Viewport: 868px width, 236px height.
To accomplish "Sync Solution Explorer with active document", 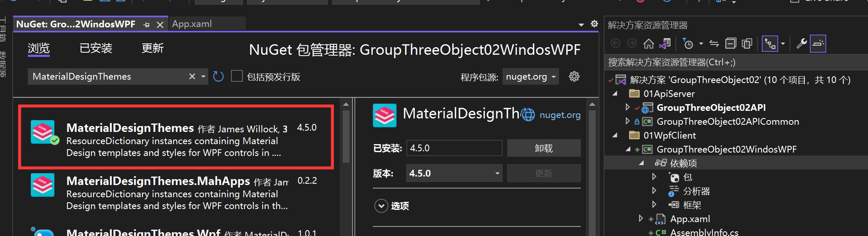I will 714,43.
